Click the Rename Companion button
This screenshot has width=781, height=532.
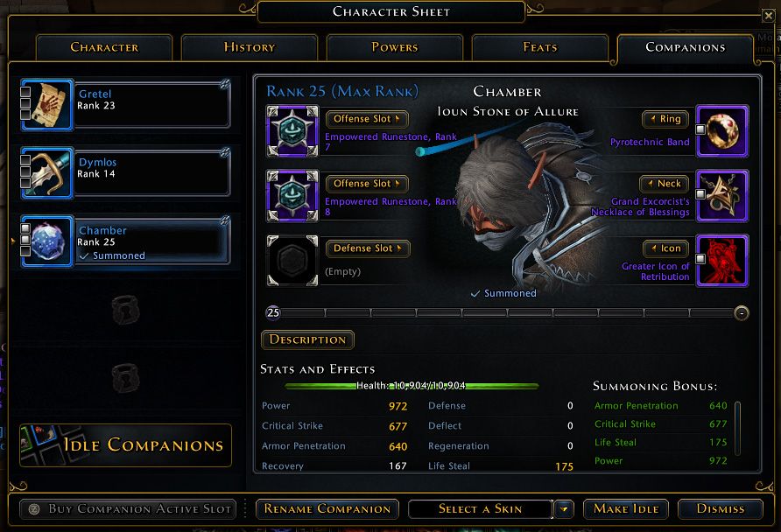coord(327,509)
